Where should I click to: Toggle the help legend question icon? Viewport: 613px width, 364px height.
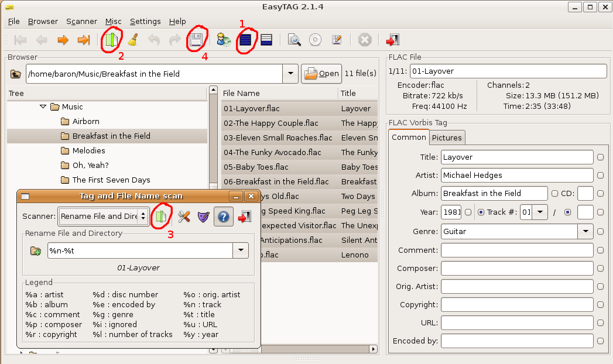223,217
